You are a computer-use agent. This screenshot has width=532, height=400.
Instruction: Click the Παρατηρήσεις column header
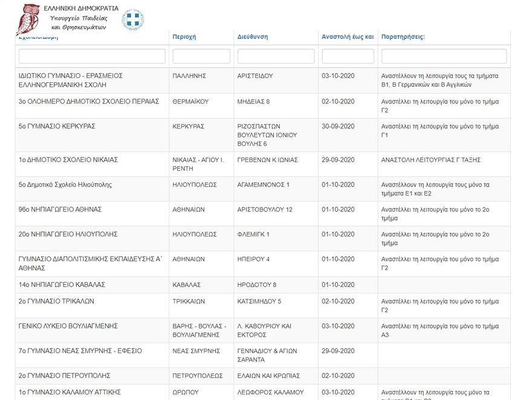click(403, 37)
